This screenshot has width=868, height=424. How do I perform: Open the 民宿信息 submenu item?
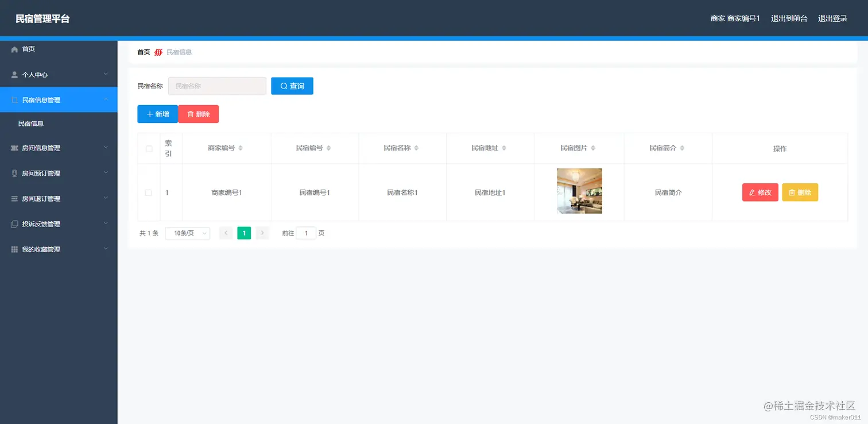(59, 124)
